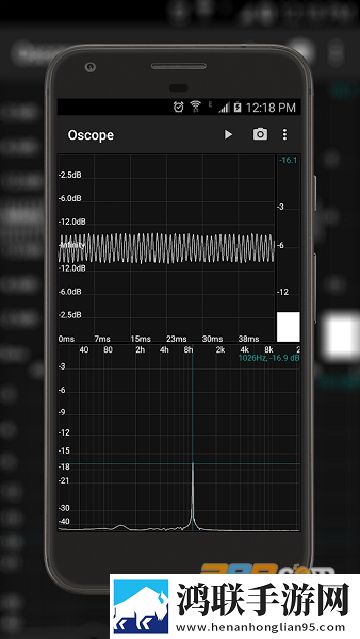Tap the battery charging icon

237,108
